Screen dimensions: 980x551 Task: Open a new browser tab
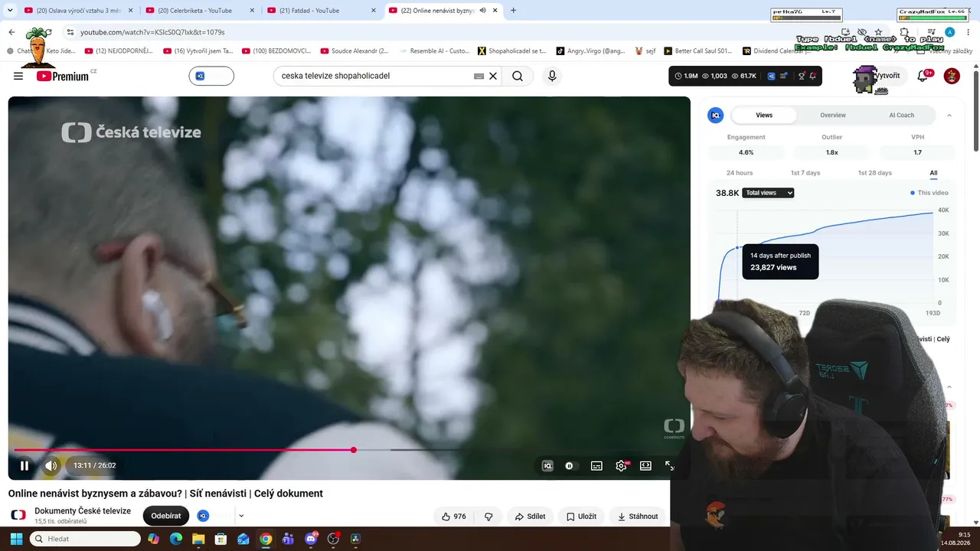(513, 11)
